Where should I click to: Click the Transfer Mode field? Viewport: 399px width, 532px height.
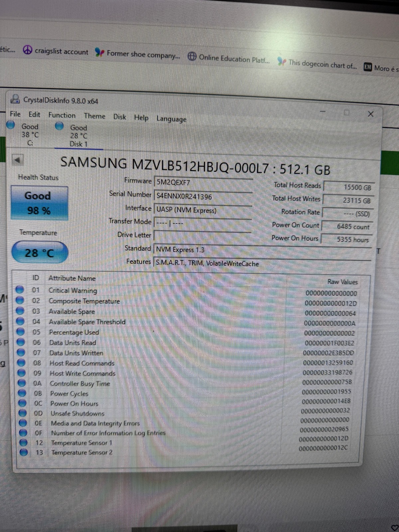(202, 223)
